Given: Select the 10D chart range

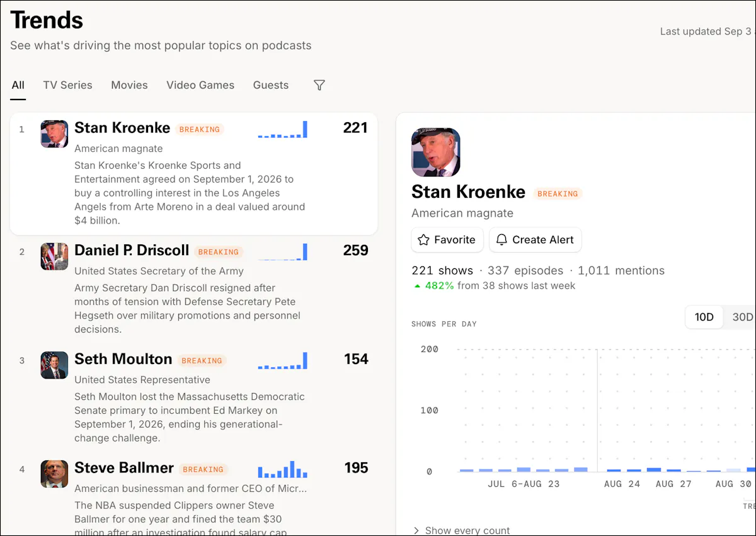Looking at the screenshot, I should pyautogui.click(x=704, y=317).
